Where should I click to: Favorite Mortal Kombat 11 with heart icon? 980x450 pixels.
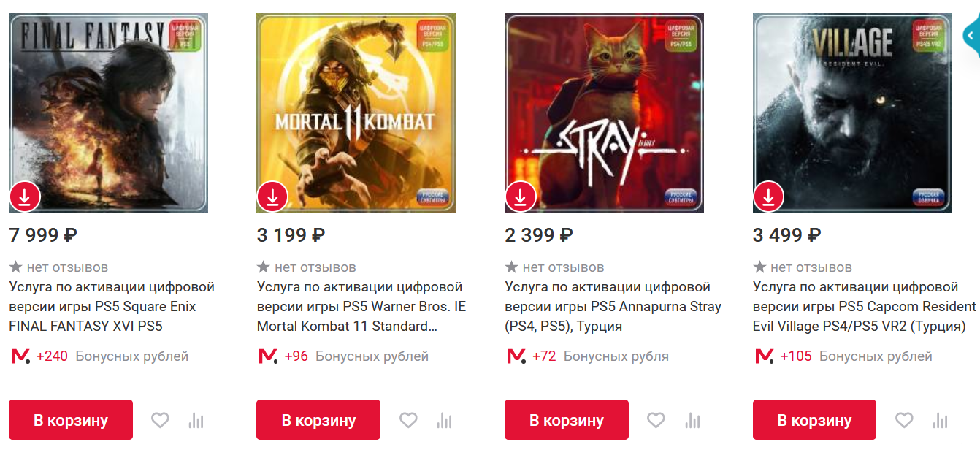point(408,420)
